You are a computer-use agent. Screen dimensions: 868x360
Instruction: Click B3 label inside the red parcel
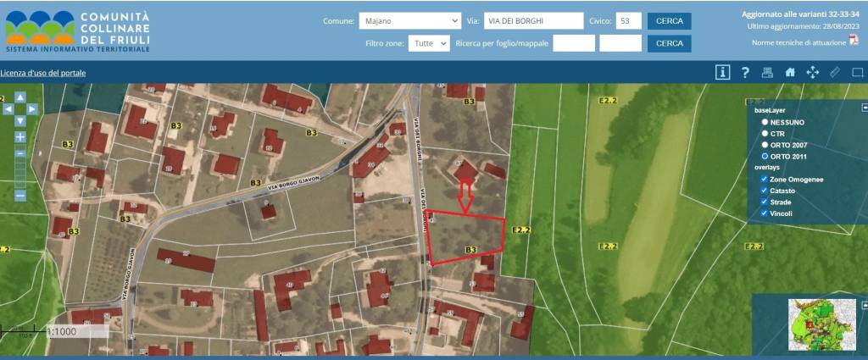[470, 250]
